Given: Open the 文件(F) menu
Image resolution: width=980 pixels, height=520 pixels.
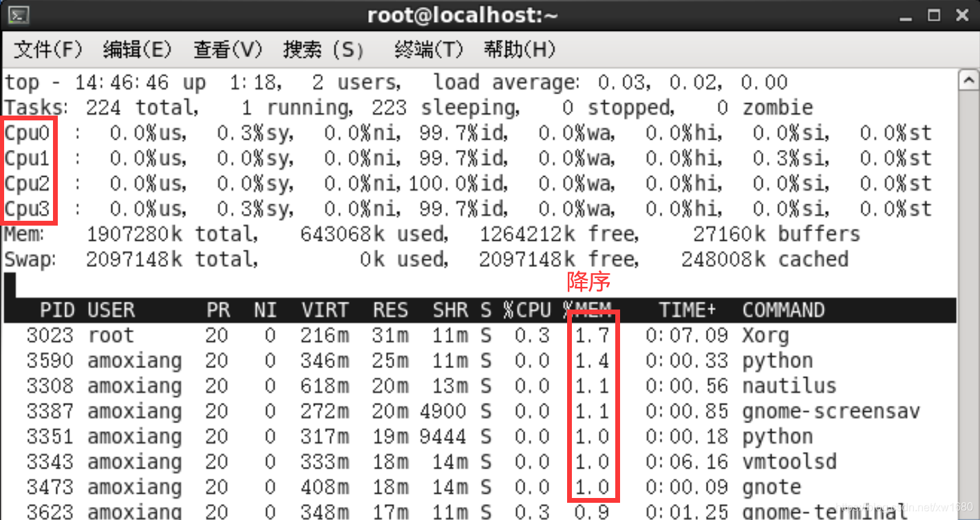Looking at the screenshot, I should click(x=47, y=50).
